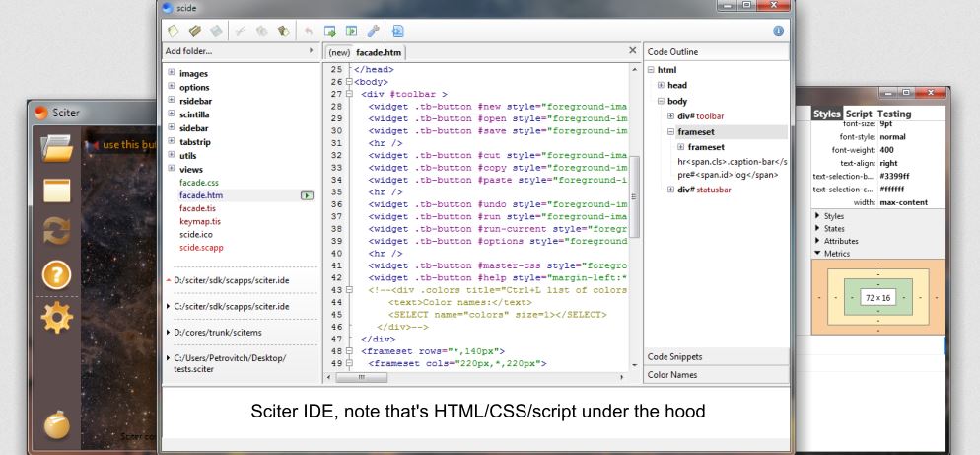Expand the utils folder
This screenshot has width=980, height=455.
172,155
